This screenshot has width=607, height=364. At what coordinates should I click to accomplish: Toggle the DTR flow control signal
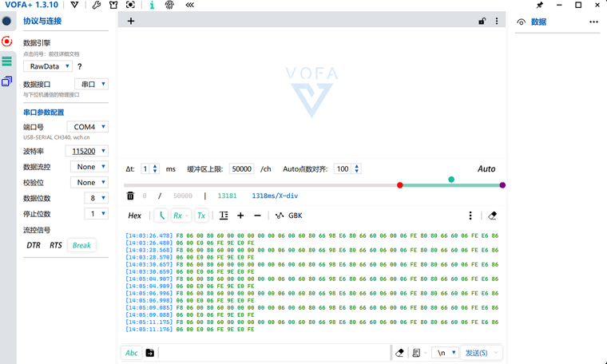pos(34,245)
